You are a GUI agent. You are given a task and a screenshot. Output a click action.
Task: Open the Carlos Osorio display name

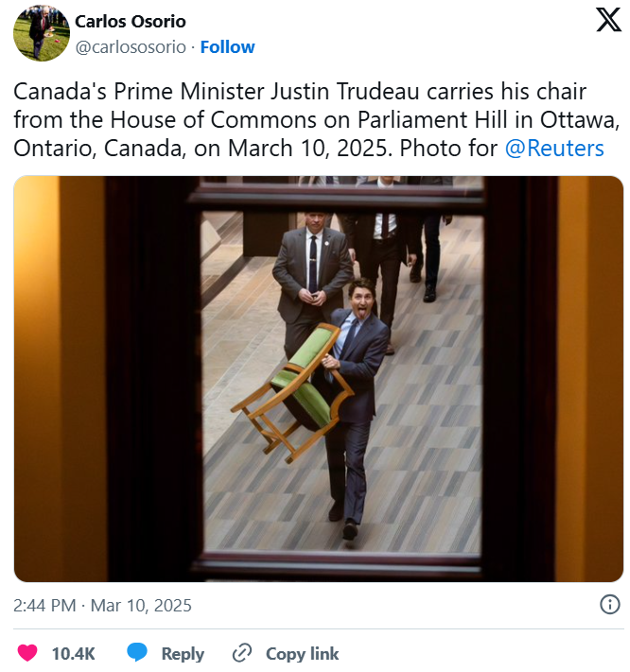(x=131, y=22)
